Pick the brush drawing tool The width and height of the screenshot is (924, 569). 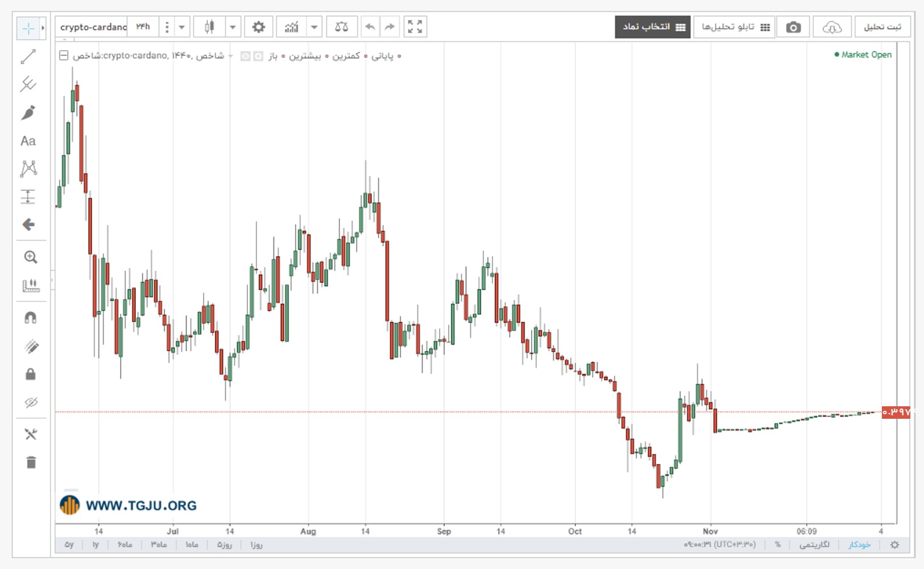(x=28, y=113)
